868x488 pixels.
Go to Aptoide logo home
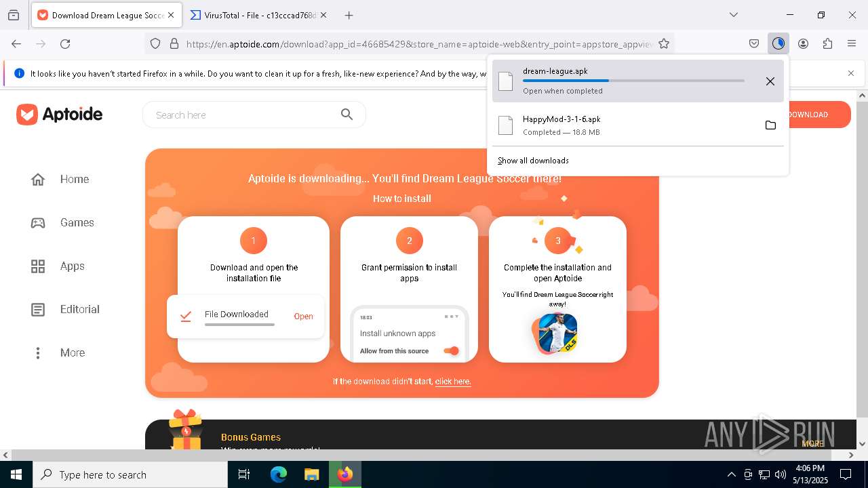(x=60, y=115)
